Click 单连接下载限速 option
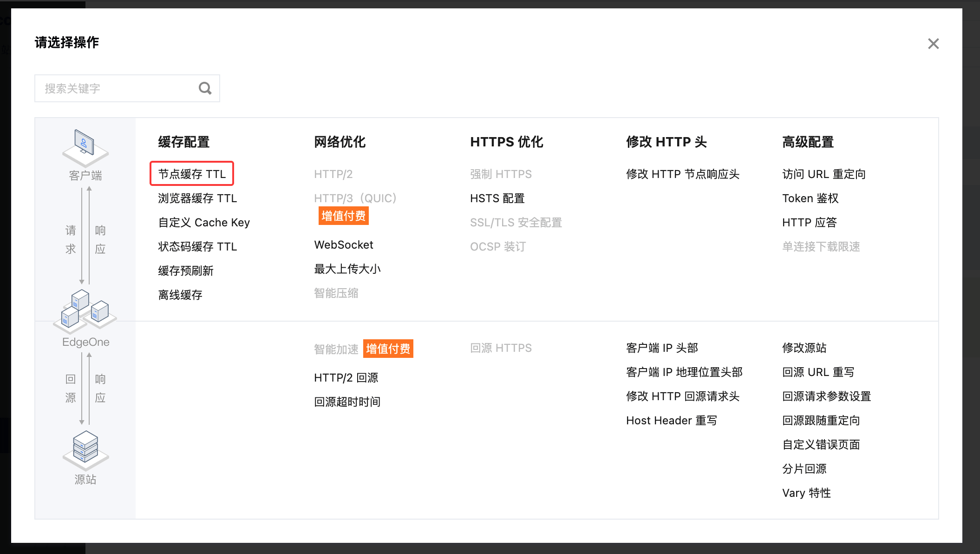 (821, 247)
